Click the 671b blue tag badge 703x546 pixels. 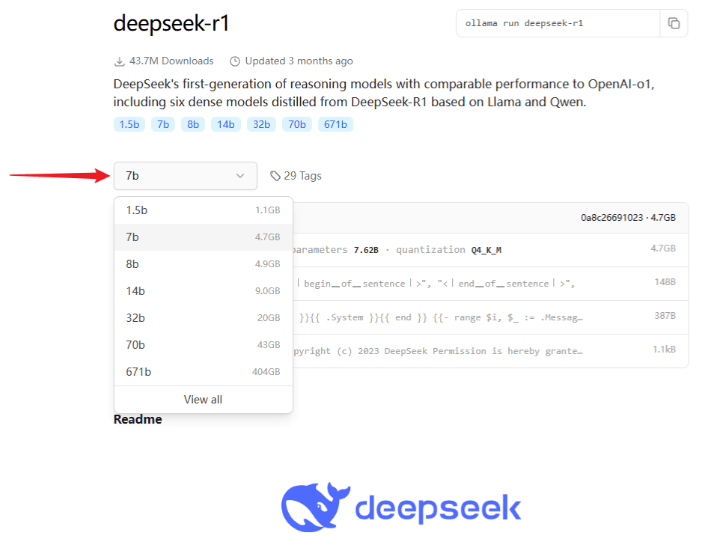[x=335, y=124]
